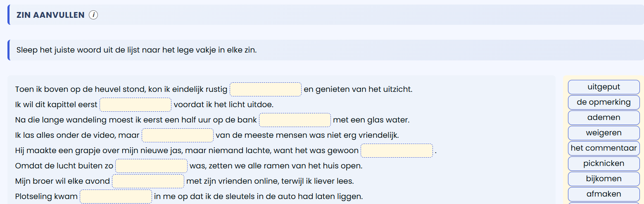The image size is (644, 204).
Task: Click the blank after 'Ik wil dit kapittel eerst'
Action: (x=135, y=105)
